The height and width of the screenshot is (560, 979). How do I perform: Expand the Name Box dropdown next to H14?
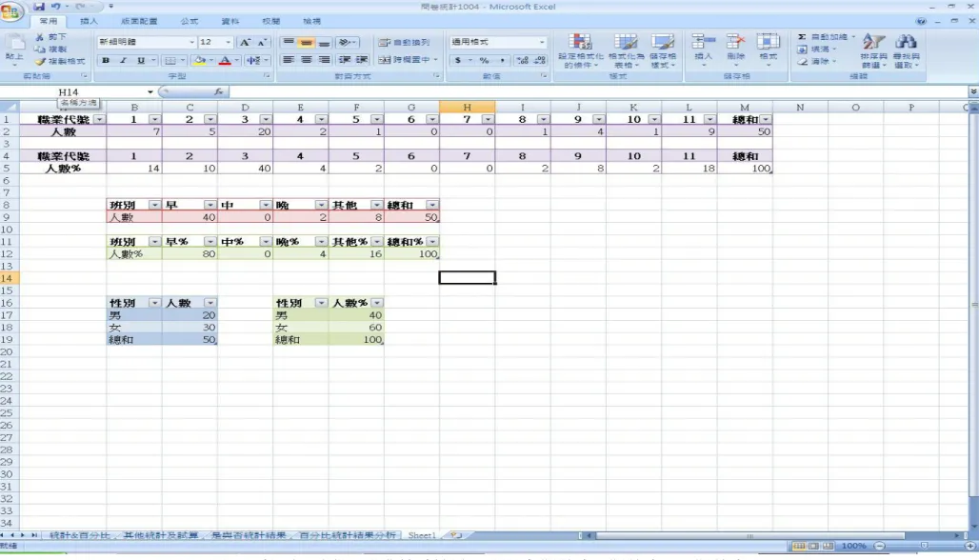click(x=150, y=91)
